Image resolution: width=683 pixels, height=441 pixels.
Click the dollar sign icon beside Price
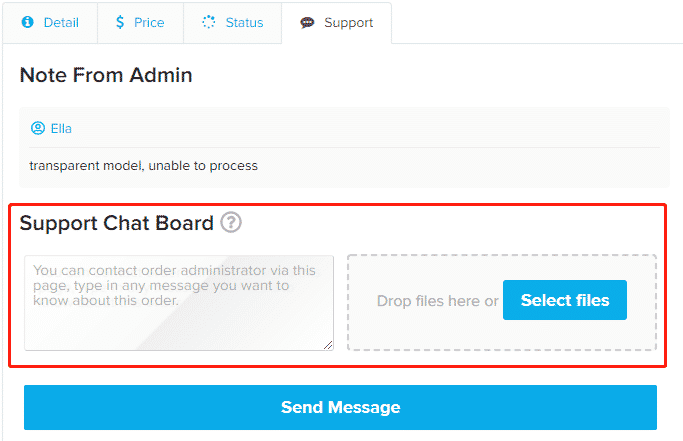tap(120, 22)
